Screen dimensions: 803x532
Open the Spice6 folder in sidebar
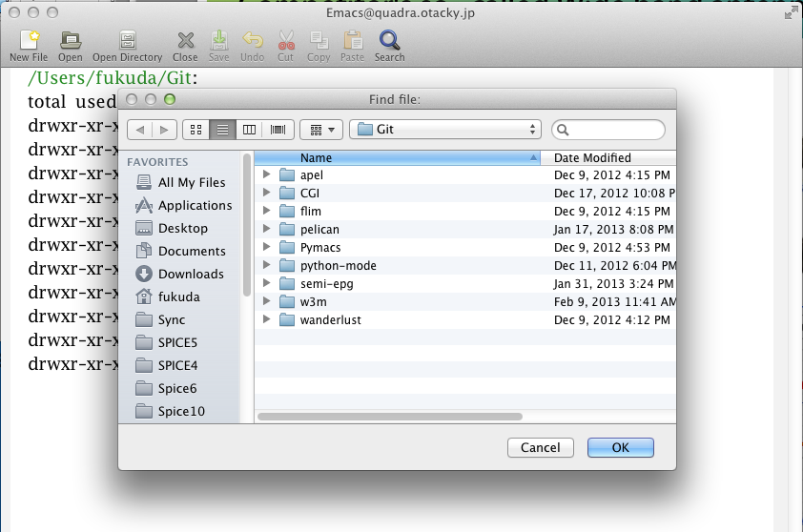[x=166, y=389]
